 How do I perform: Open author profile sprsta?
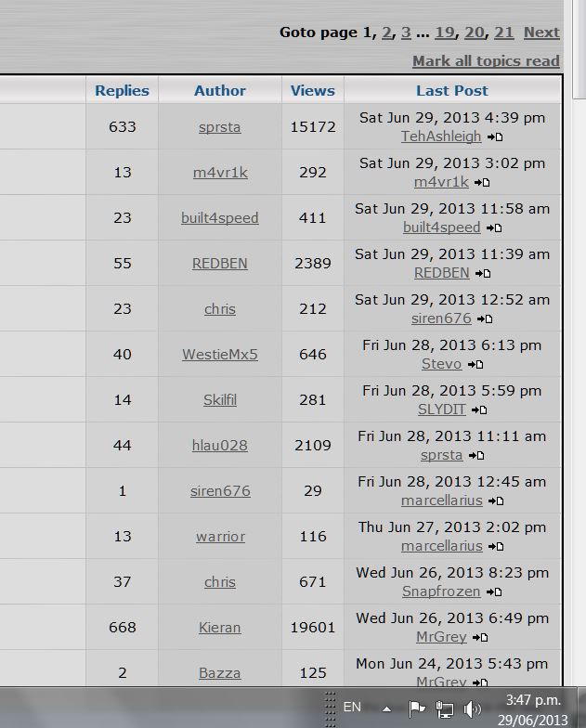(219, 126)
